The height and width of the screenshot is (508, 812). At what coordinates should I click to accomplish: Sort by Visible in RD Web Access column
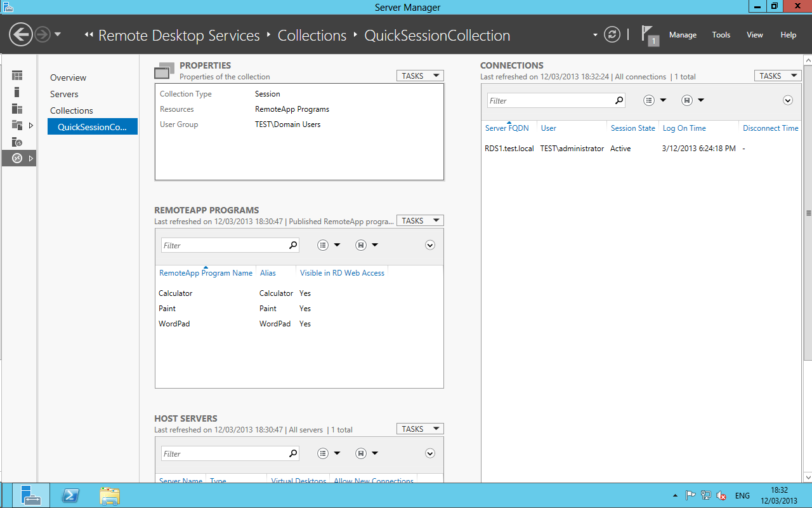342,272
